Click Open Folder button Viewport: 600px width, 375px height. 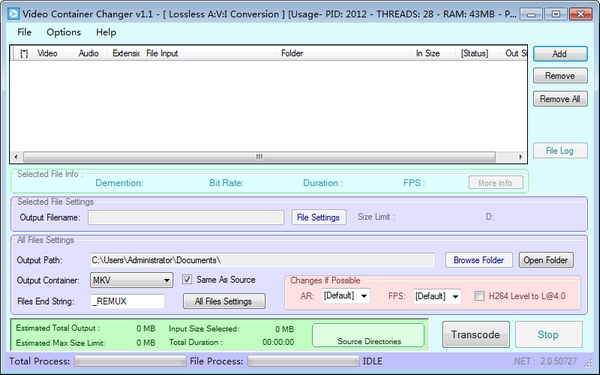(546, 260)
